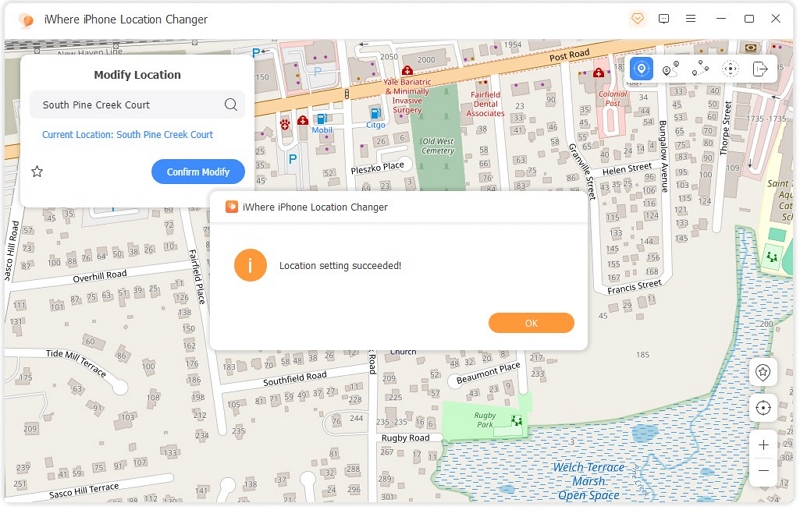Click the orange info icon in dialog

250,265
